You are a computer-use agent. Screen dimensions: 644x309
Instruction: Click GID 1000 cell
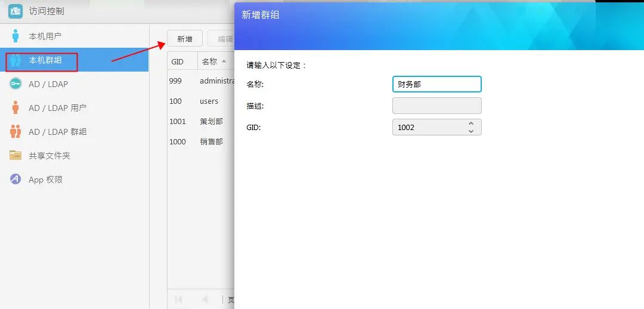[x=178, y=141]
